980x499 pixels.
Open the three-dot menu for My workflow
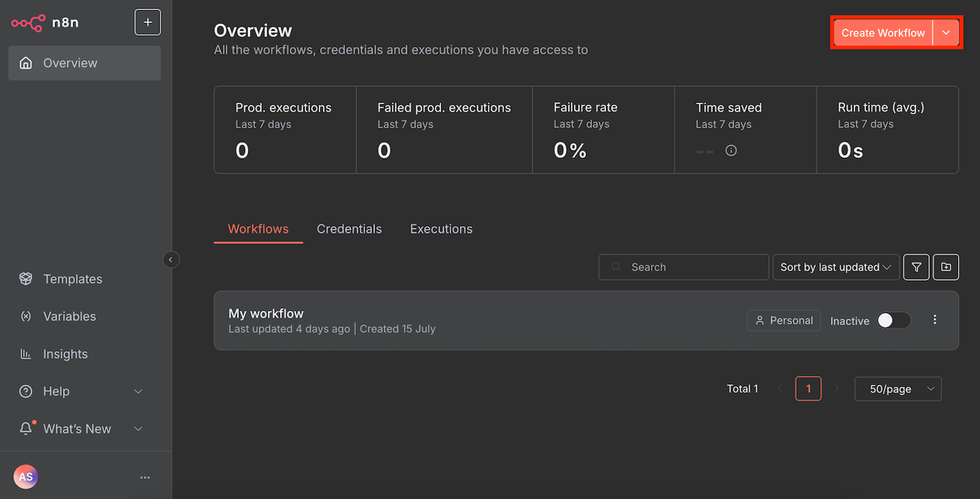(x=935, y=320)
